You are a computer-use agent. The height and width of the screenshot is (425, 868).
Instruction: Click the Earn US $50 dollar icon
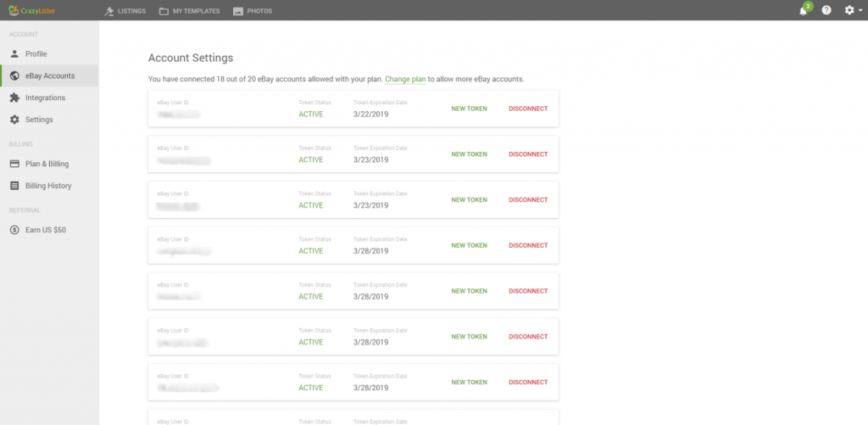point(15,229)
